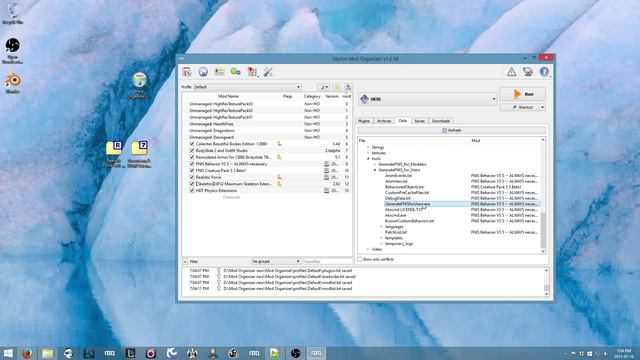
Task: Switch to the Saves tab
Action: (419, 121)
